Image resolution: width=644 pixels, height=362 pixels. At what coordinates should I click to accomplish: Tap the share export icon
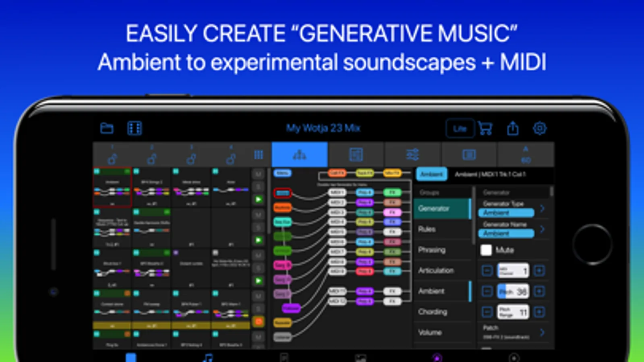[x=513, y=128]
